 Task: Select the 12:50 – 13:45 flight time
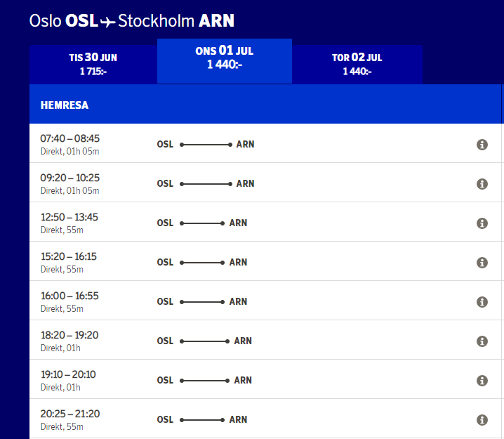click(x=69, y=217)
